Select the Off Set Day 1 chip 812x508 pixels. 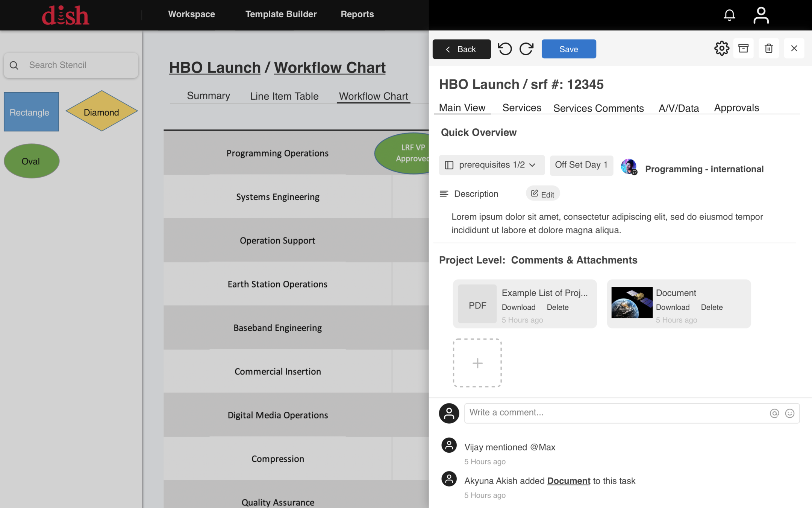581,165
